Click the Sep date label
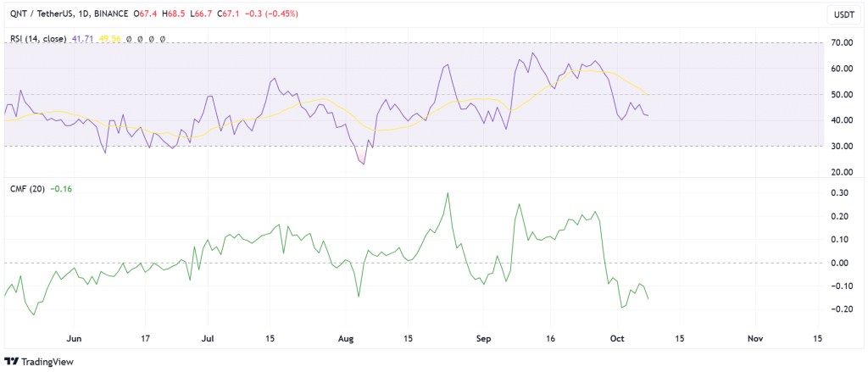 pos(484,338)
